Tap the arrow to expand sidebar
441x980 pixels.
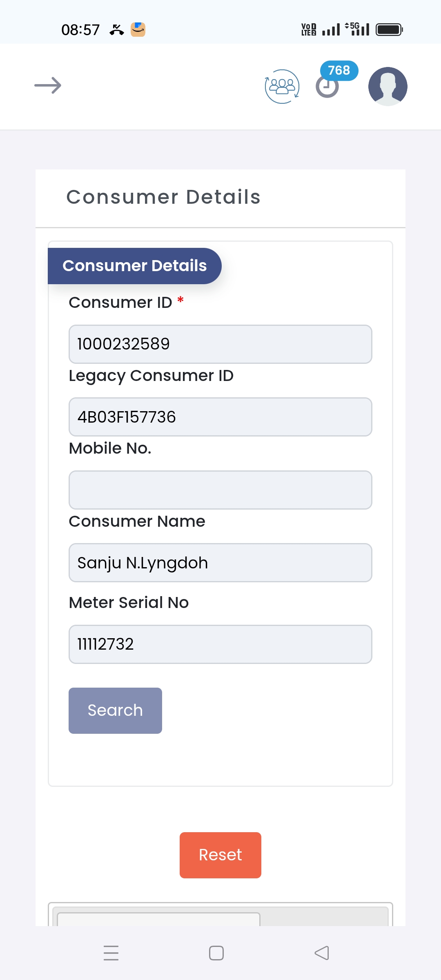(x=48, y=85)
